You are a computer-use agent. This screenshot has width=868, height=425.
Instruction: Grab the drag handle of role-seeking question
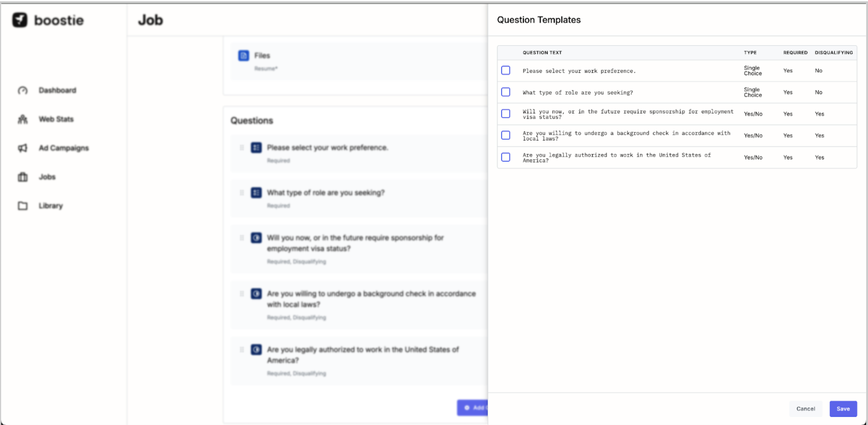click(242, 193)
